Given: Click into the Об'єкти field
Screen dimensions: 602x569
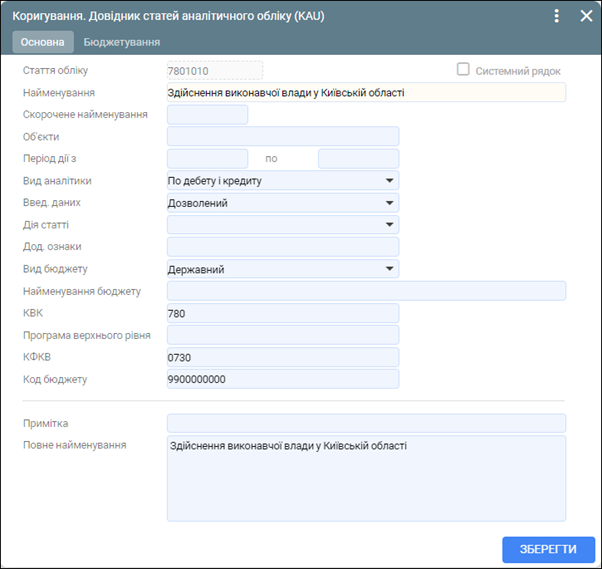Looking at the screenshot, I should coord(283,137).
